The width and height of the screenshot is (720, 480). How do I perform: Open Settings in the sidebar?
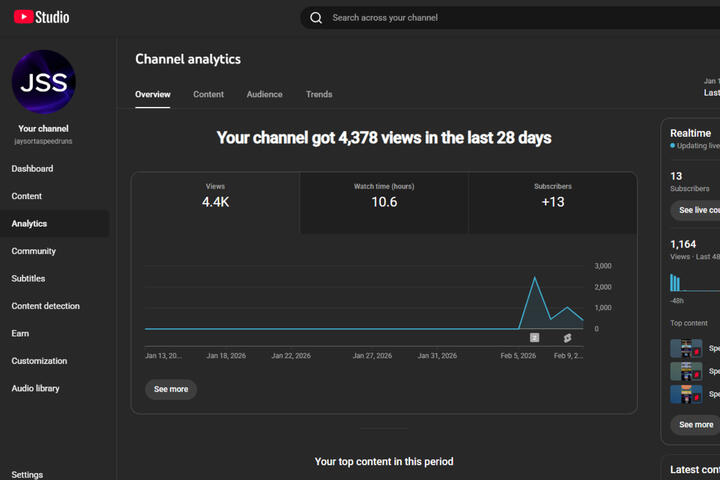coord(27,475)
